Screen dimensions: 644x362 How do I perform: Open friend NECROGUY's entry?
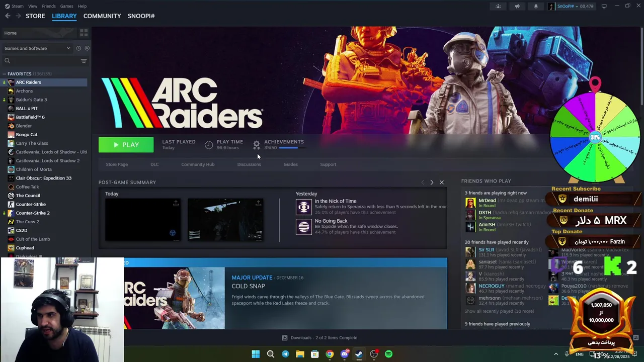click(x=505, y=288)
